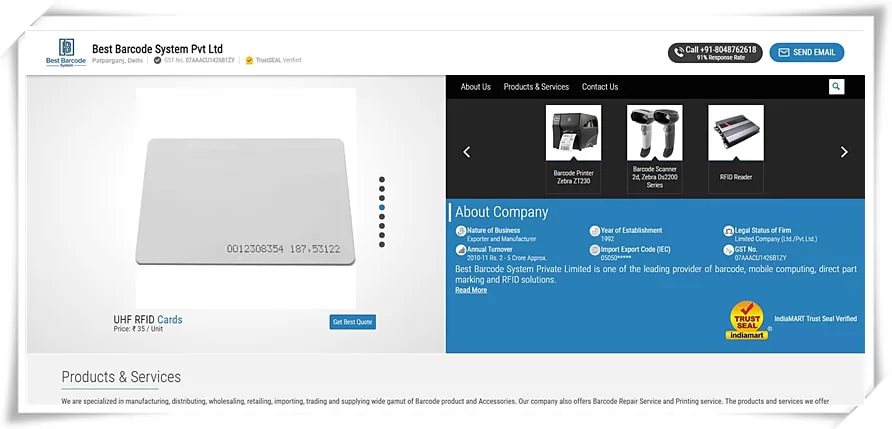Click the SEND EMAIL button
Screen dimensions: 892x429
[807, 52]
